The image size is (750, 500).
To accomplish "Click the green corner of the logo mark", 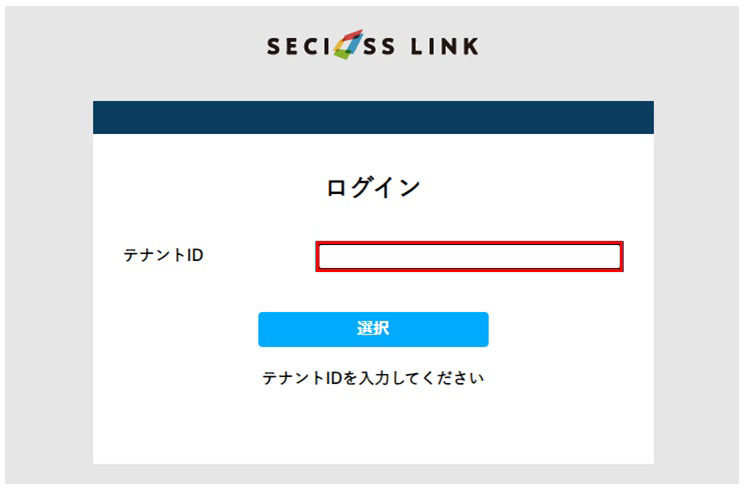I will tap(342, 55).
